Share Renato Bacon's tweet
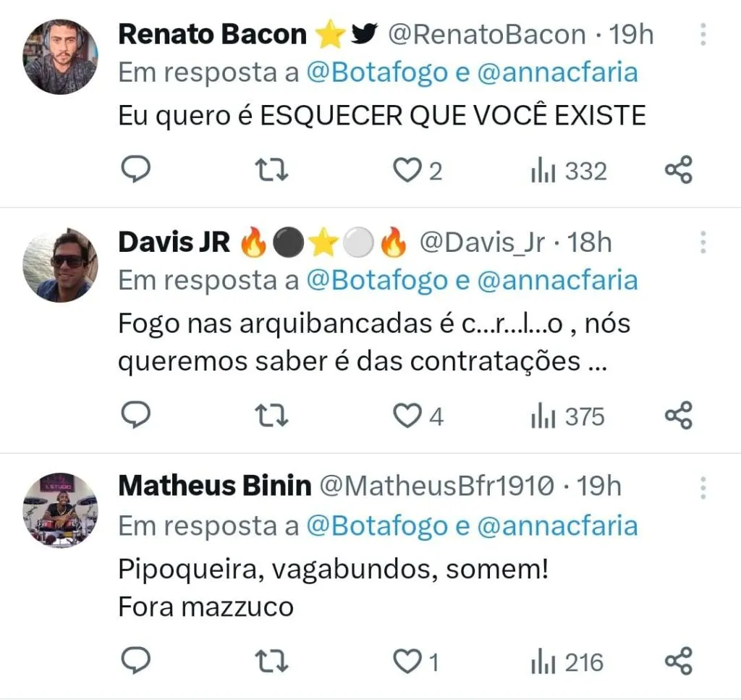This screenshot has height=700, width=741. 679,170
